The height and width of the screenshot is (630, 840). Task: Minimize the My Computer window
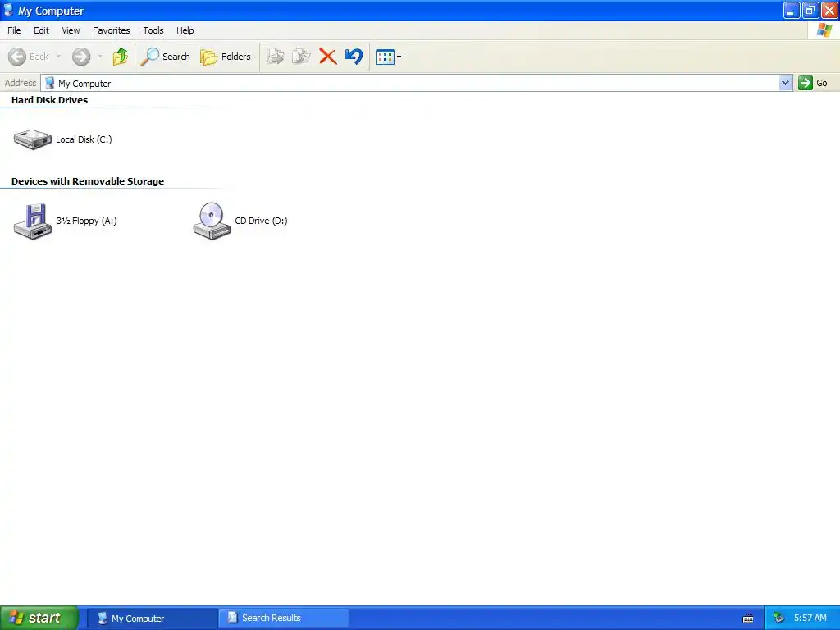(792, 10)
